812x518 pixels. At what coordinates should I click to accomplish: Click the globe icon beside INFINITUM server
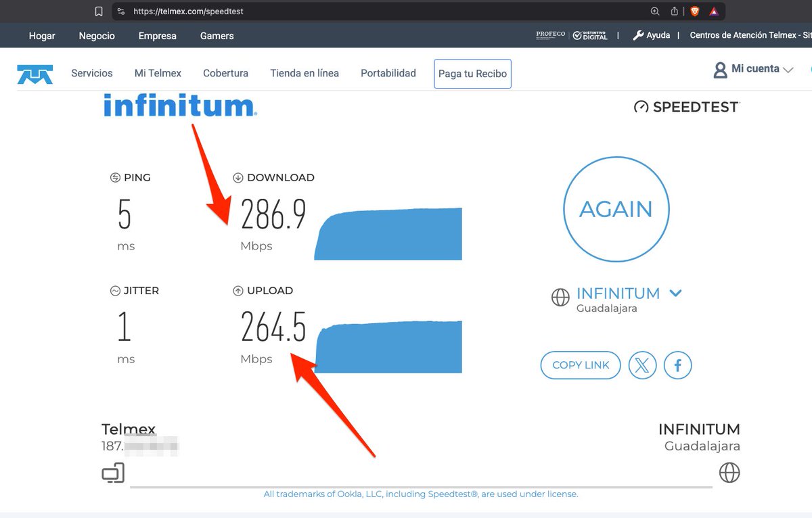coord(560,298)
